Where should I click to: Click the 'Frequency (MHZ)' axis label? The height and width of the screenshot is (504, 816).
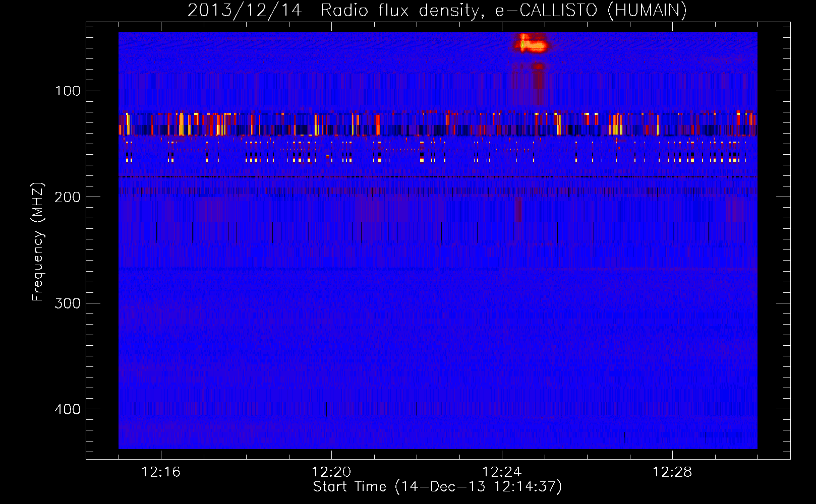(37, 242)
